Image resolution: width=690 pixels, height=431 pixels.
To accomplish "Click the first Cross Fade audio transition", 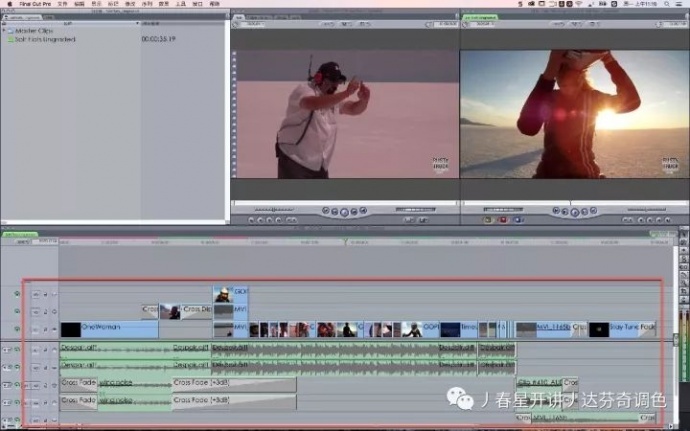I will (x=78, y=383).
